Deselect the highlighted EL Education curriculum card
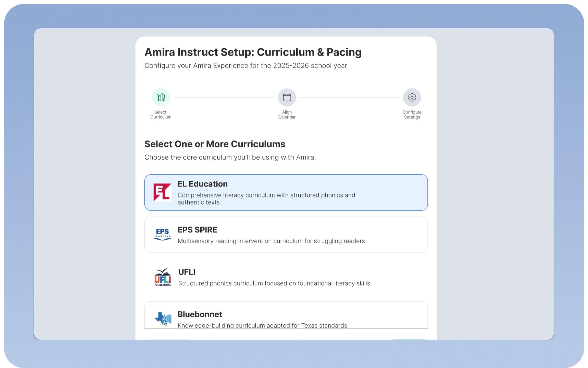Screen dimensions: 588x368 (286, 192)
